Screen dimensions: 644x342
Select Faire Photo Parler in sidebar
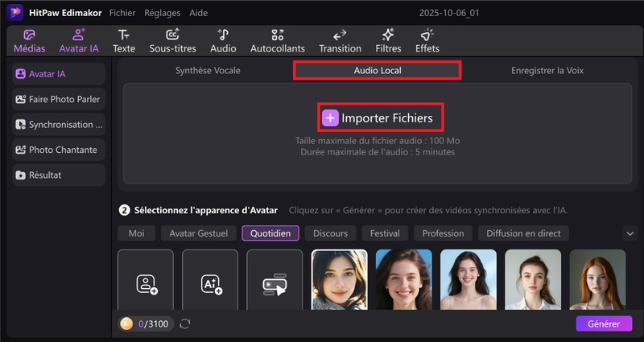(59, 100)
